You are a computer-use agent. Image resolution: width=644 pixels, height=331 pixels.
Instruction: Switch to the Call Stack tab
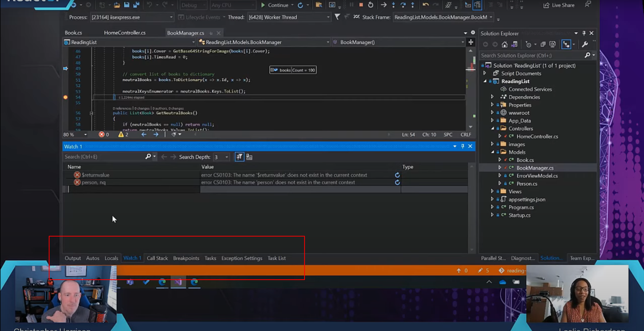[157, 258]
